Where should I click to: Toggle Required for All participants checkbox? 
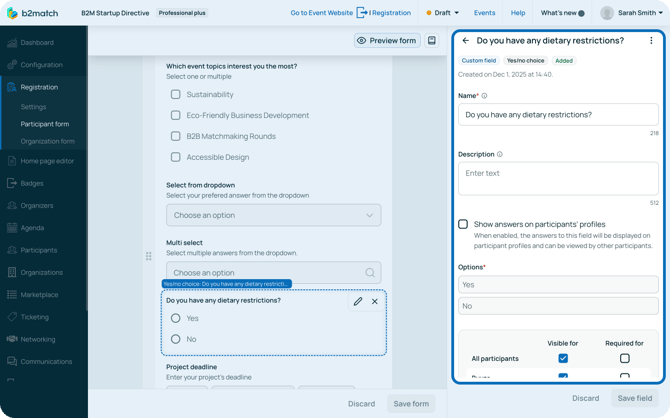click(x=624, y=358)
